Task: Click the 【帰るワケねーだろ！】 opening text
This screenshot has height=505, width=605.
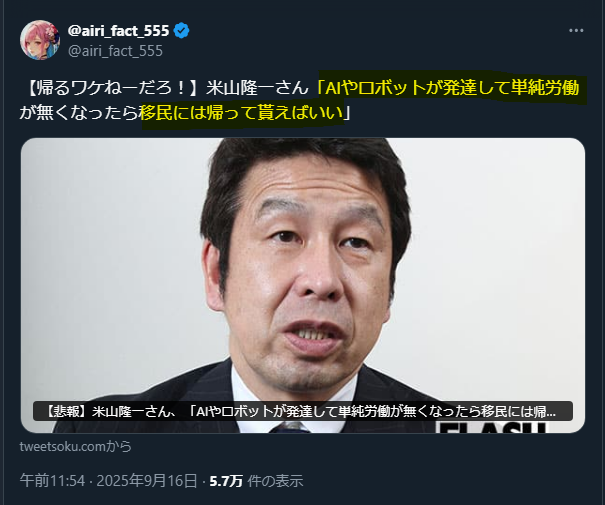Action: (112, 88)
